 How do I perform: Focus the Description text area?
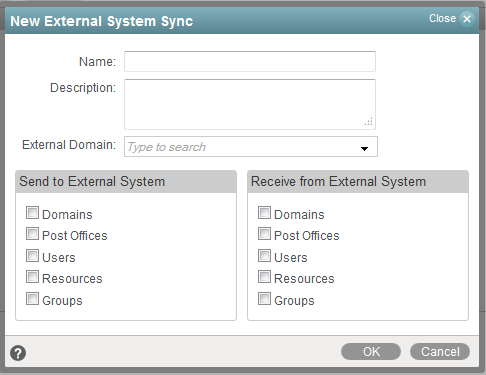click(x=250, y=104)
